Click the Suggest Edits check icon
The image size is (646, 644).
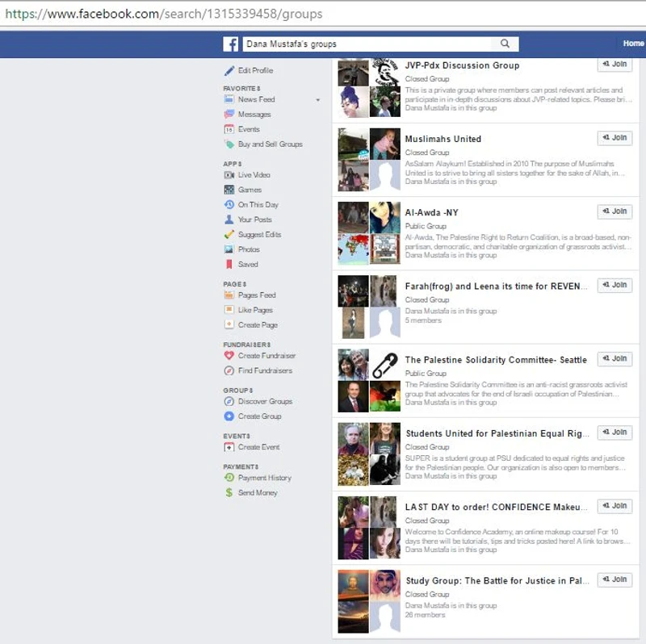pos(229,234)
